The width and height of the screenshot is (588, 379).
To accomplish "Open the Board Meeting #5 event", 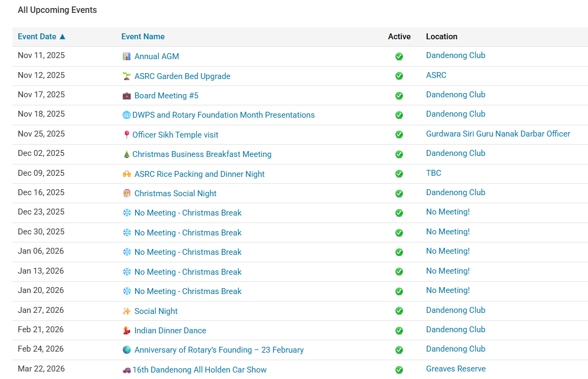I will 166,96.
